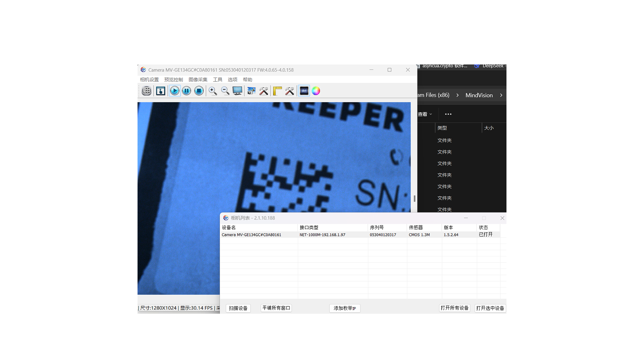
Task: Zoom in with the magnifier plus icon
Action: 213,91
